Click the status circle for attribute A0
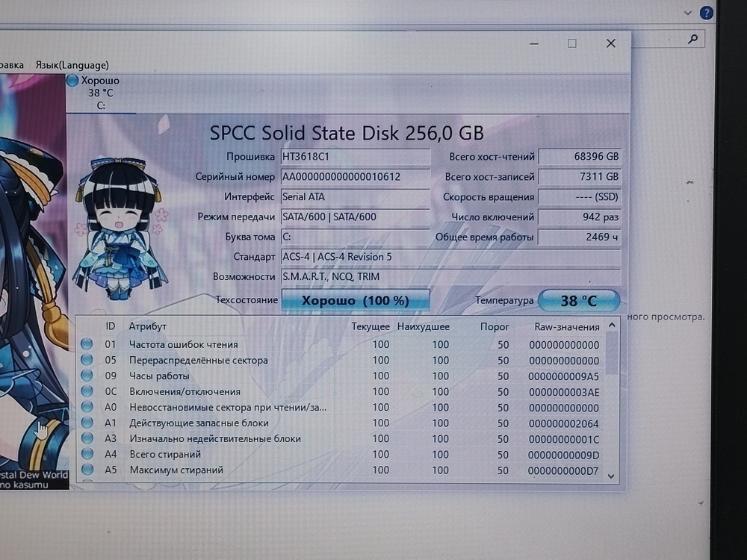The image size is (747, 560). pos(87,407)
